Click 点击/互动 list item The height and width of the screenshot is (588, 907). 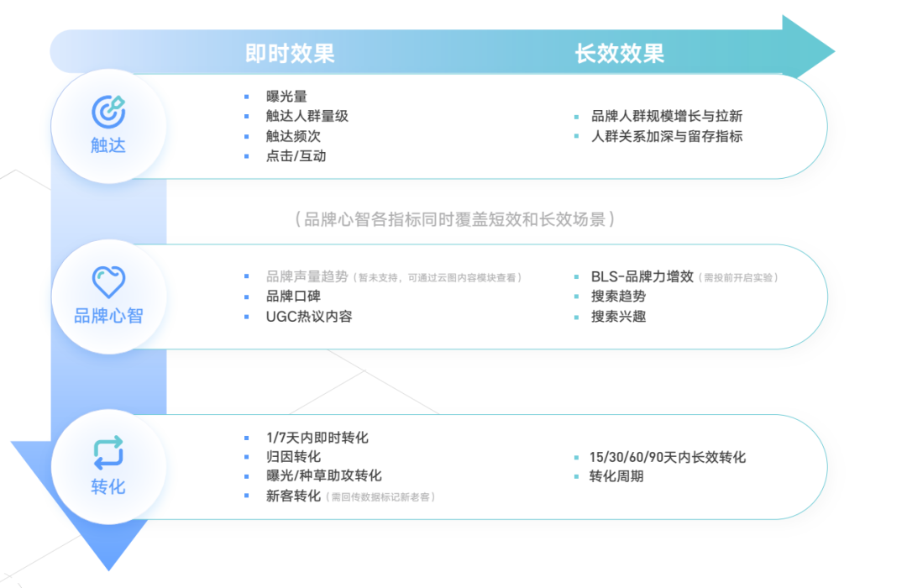[x=296, y=155]
